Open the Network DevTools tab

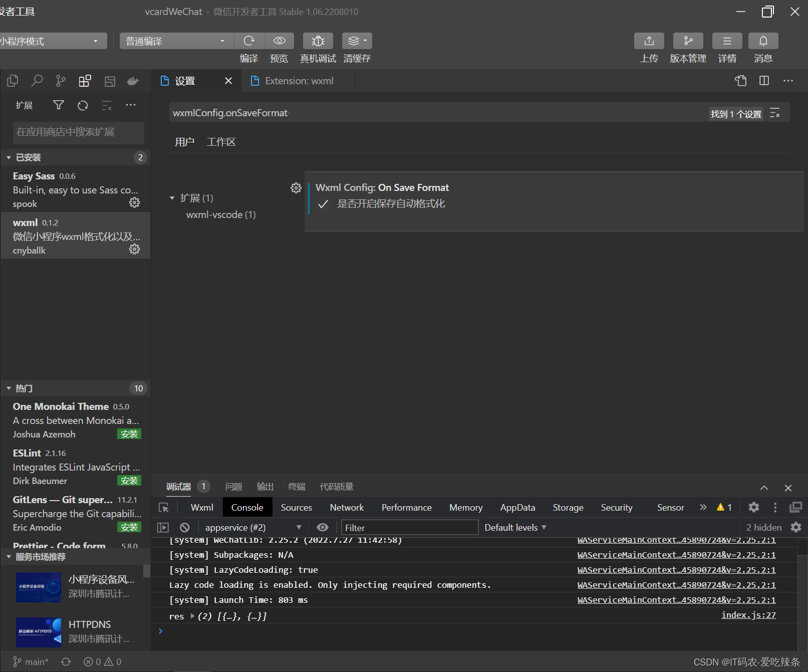(x=347, y=508)
